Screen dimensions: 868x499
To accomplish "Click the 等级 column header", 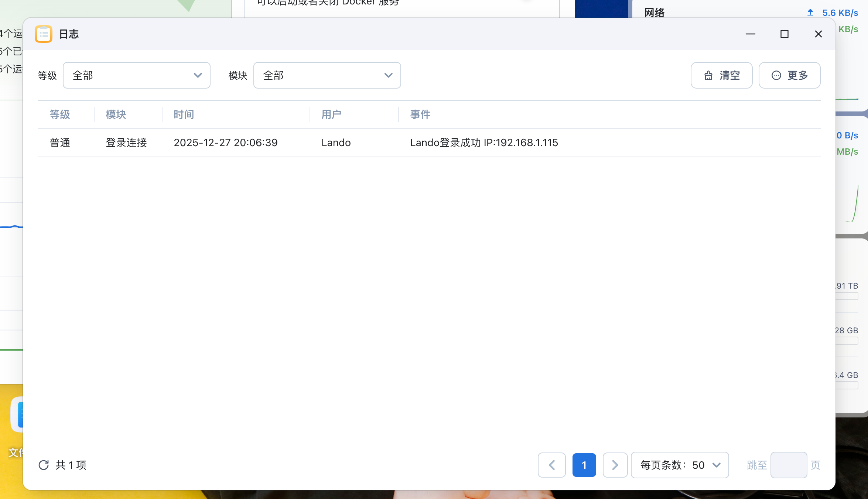I will [x=60, y=114].
